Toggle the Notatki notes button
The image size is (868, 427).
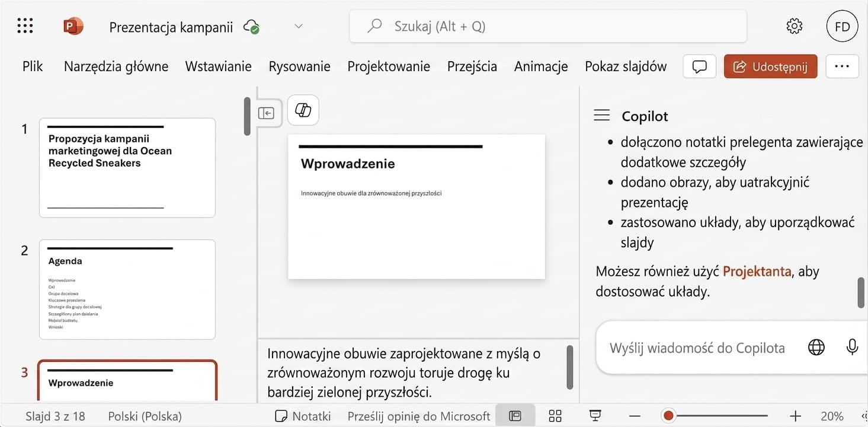pyautogui.click(x=303, y=416)
